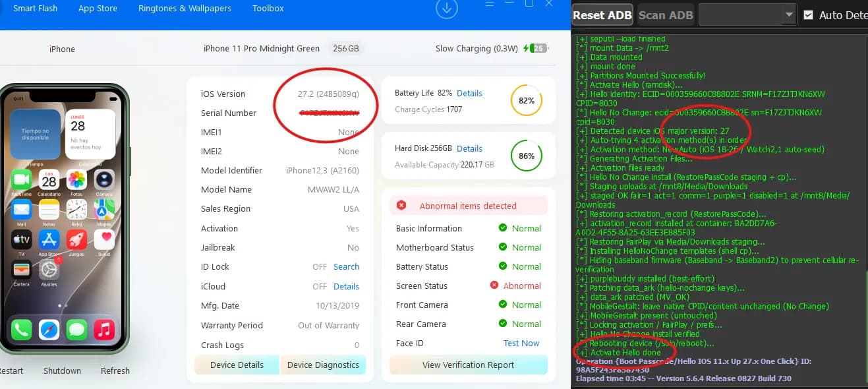This screenshot has height=389, width=868.
Task: Click the Settings gear icon on the iPhone preview
Action: pos(49,270)
